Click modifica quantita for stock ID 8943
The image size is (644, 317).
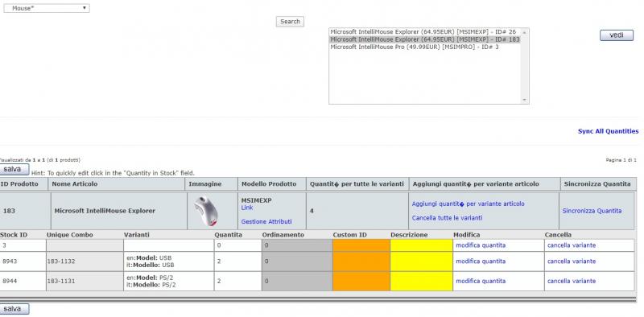pyautogui.click(x=481, y=261)
